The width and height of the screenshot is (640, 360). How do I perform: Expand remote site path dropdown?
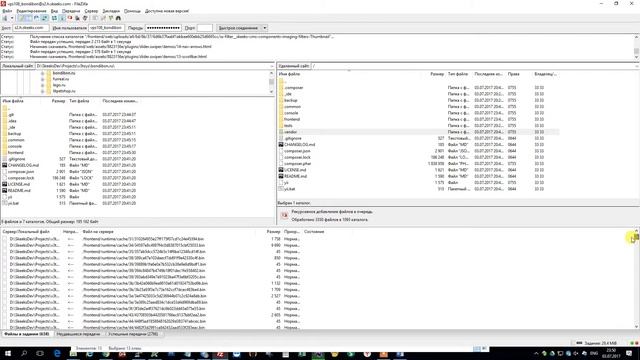click(637, 66)
